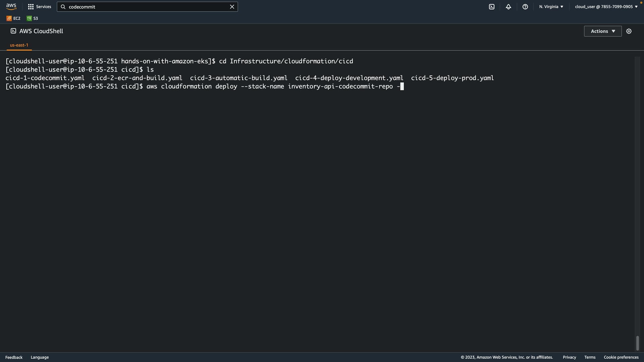Open the Privacy link
Screen dimensions: 644x362
coord(569,357)
